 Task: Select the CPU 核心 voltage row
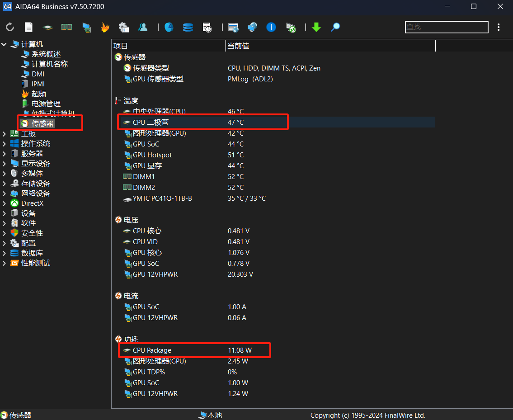pos(273,231)
